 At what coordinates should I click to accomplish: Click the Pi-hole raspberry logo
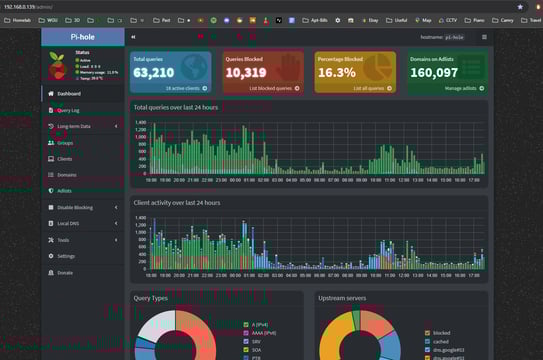pyautogui.click(x=57, y=65)
